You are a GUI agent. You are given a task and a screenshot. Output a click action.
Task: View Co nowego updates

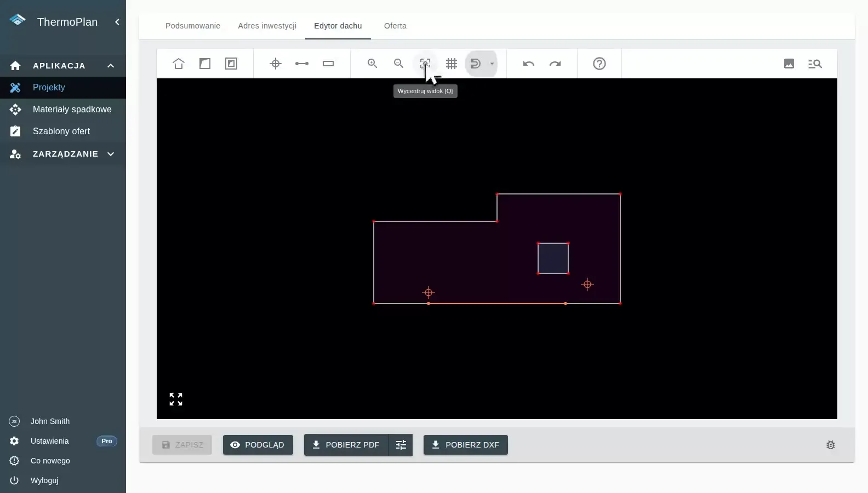[63, 461]
